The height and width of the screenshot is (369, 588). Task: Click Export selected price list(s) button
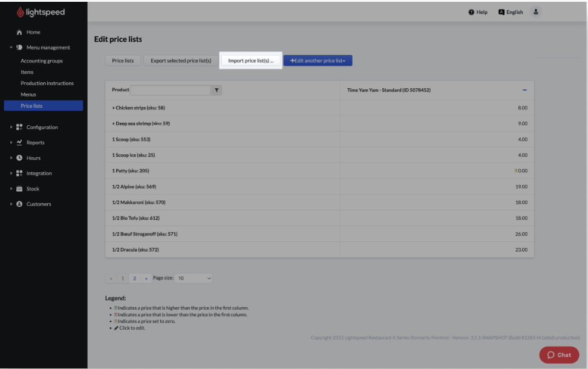(181, 60)
